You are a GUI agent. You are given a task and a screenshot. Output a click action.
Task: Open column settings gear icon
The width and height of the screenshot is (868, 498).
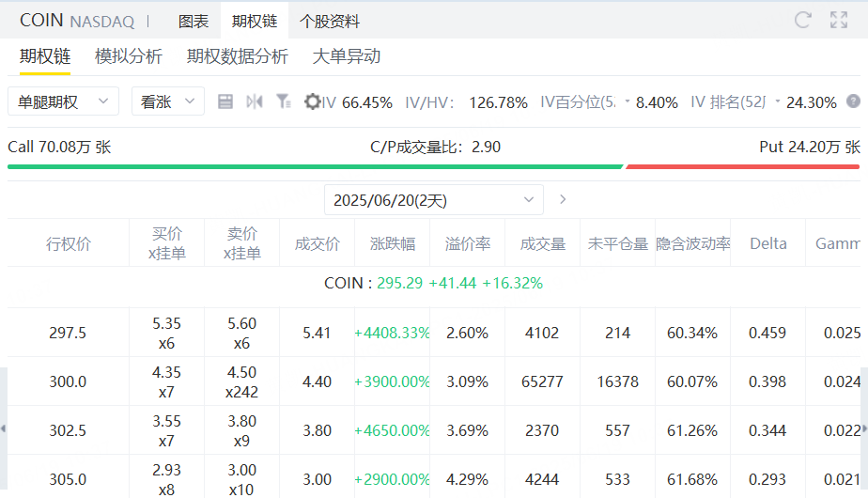(x=312, y=101)
